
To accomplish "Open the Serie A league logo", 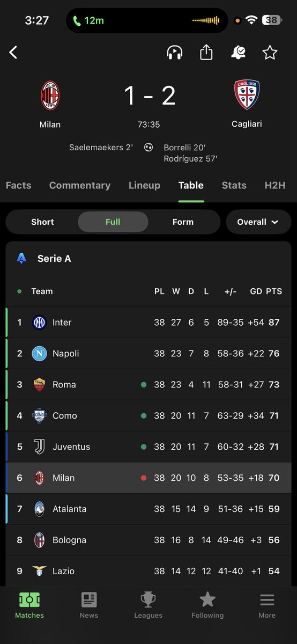I will coord(21,258).
